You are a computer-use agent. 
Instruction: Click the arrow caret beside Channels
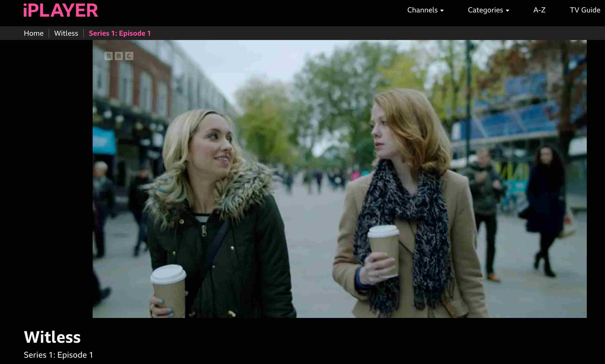[x=442, y=11]
